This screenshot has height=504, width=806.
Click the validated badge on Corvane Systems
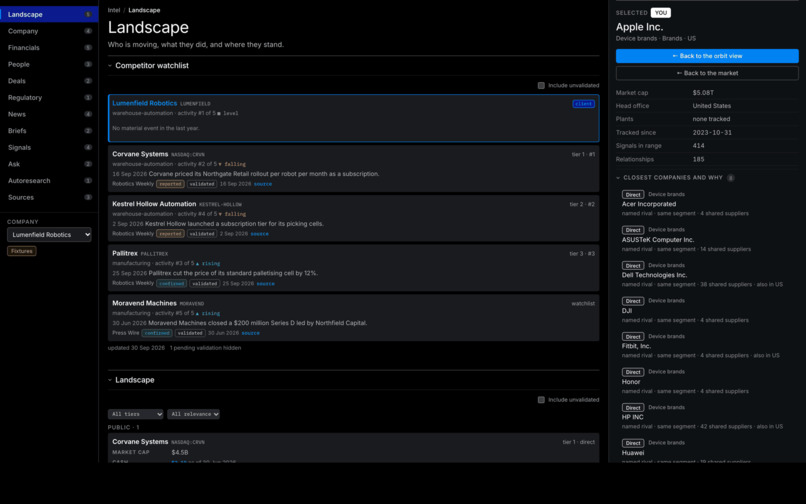(x=202, y=184)
